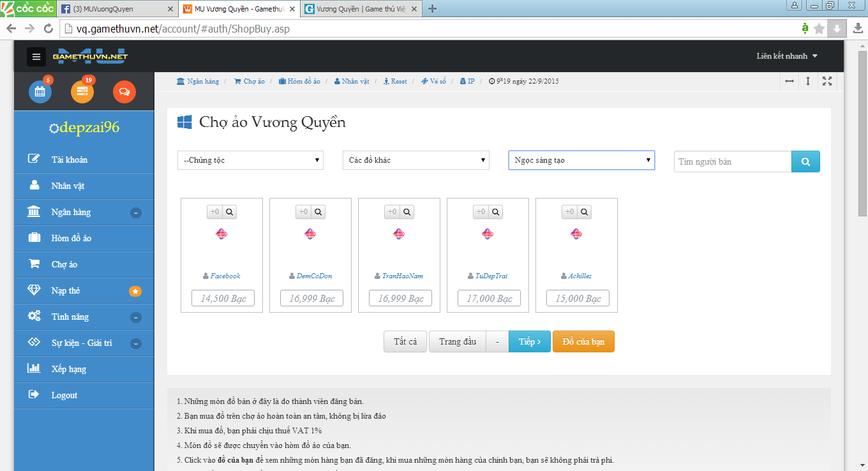Click the Nhân vật breadcrumb link
The height and width of the screenshot is (471, 868).
(x=352, y=81)
